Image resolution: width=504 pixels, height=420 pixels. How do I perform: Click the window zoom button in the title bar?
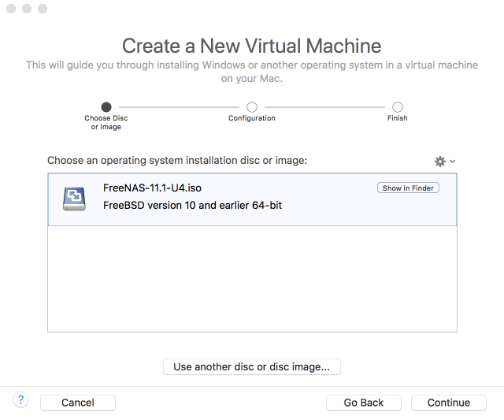43,9
